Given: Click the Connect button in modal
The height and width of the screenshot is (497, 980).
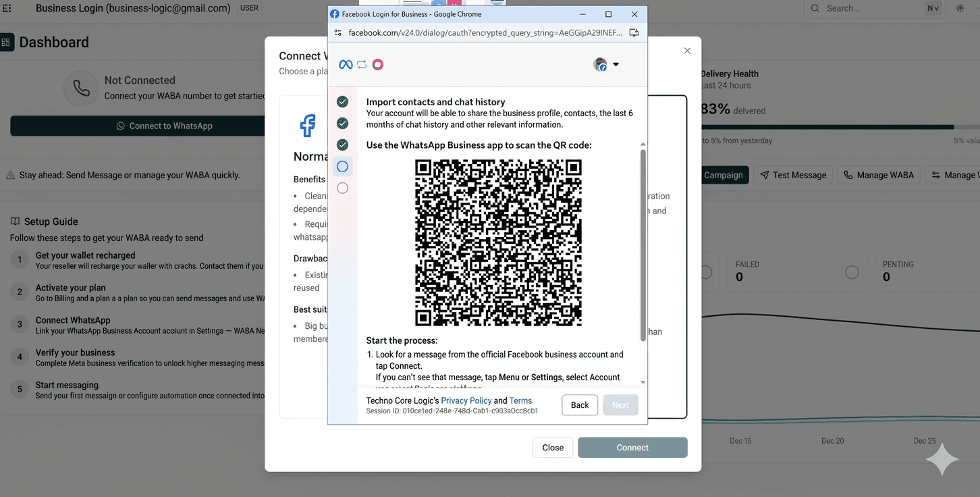Looking at the screenshot, I should (632, 448).
